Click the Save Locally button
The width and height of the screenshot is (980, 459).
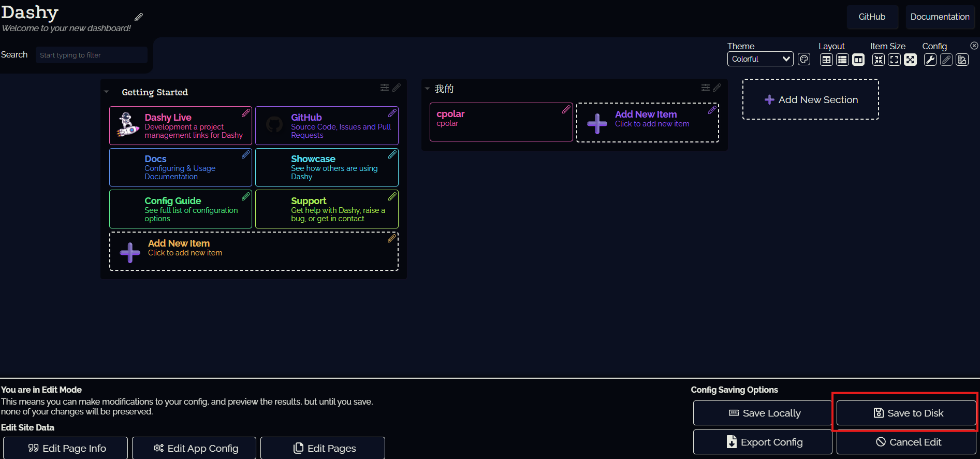(763, 413)
